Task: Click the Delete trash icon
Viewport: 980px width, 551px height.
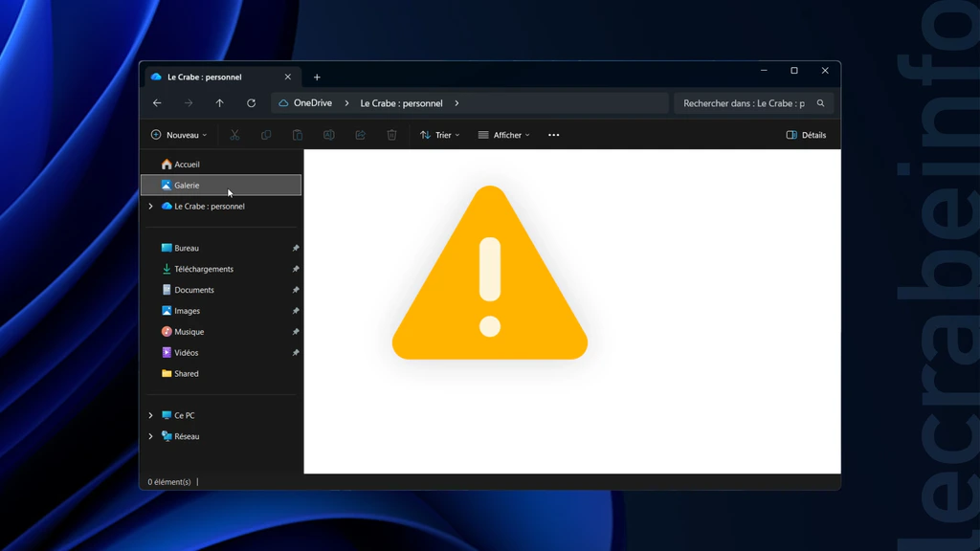Action: (x=391, y=135)
